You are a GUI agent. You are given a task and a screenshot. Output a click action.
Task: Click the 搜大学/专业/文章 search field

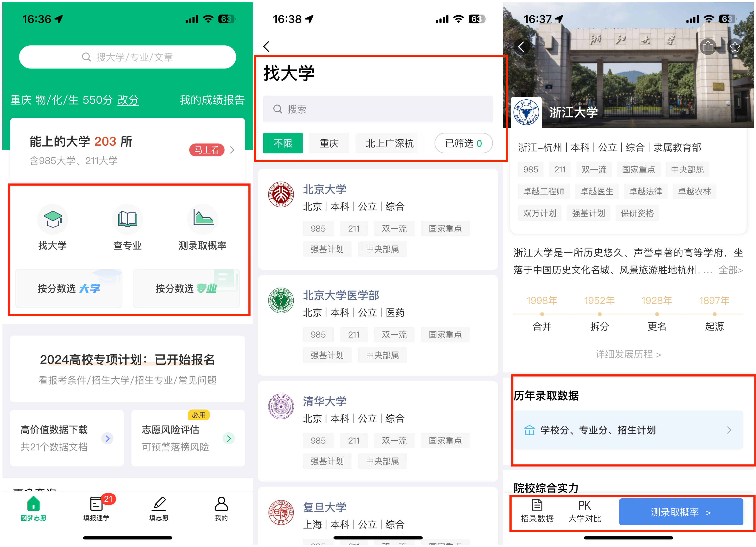click(x=127, y=57)
